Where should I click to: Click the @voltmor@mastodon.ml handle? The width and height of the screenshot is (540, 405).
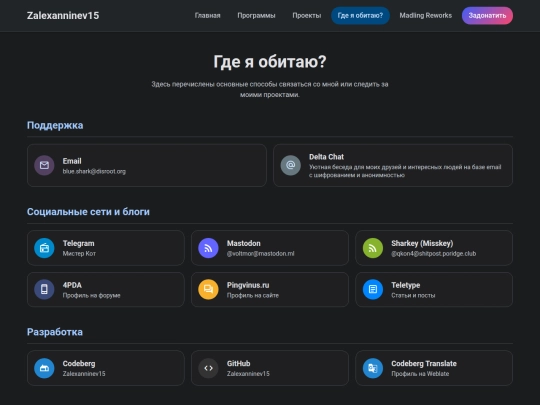click(x=260, y=253)
